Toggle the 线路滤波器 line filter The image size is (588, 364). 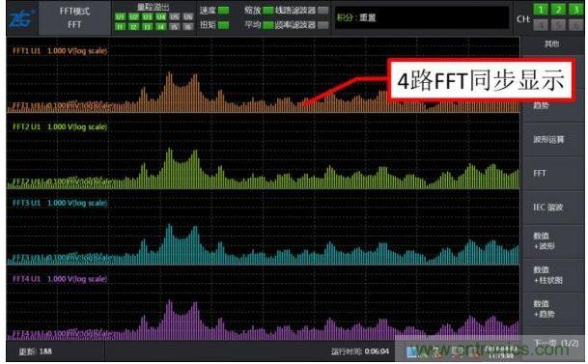322,10
